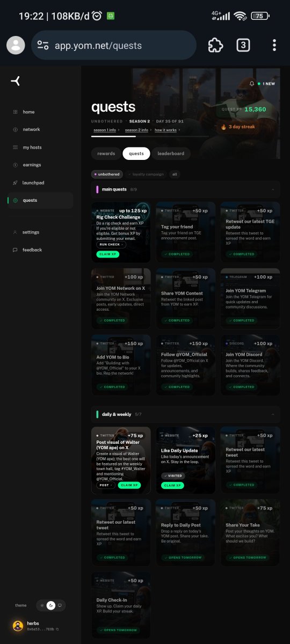Claim XP on Post visual of Walter
The image size is (290, 644).
129,485
